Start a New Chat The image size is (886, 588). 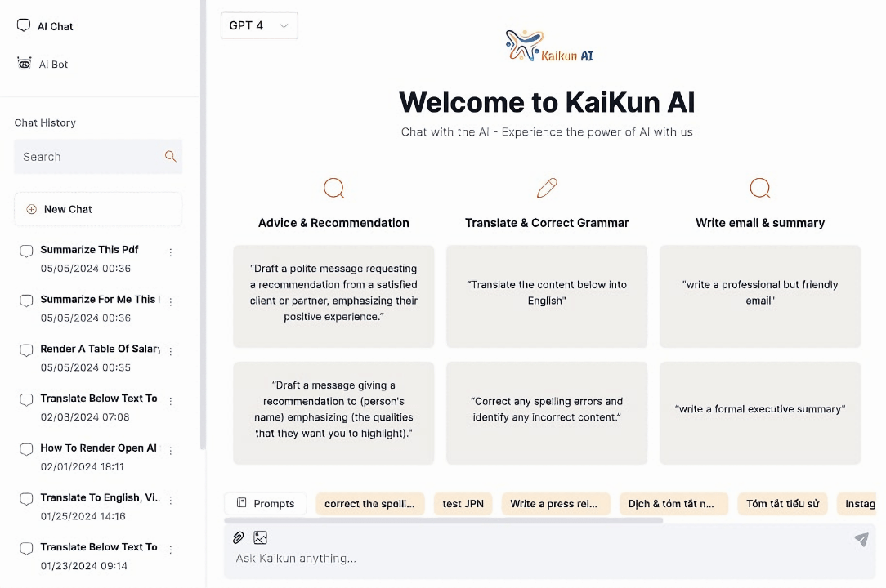[98, 209]
